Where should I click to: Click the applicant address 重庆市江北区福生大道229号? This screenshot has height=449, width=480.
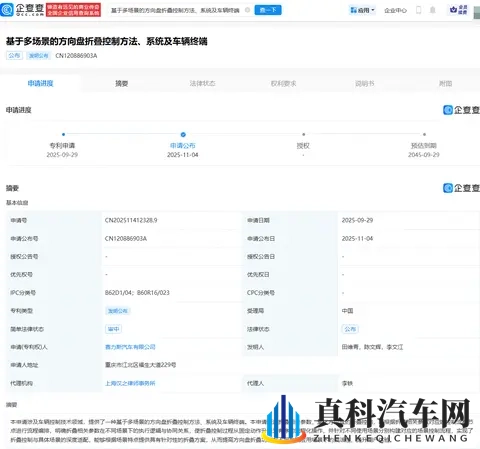click(140, 365)
